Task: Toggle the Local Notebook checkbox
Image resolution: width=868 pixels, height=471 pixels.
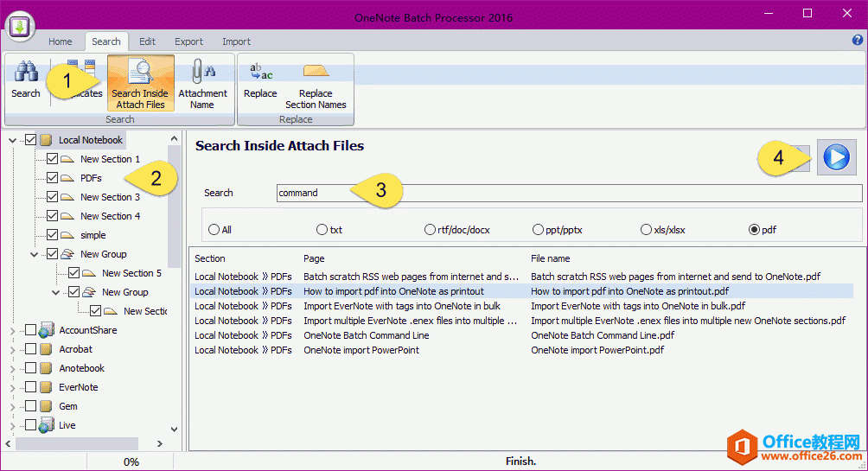Action: point(30,139)
